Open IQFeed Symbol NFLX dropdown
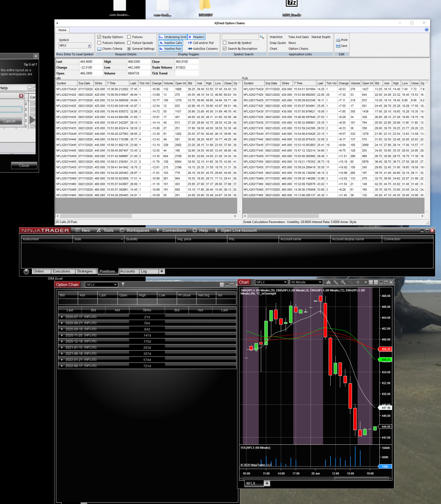Image resolution: width=441 pixels, height=504 pixels. pyautogui.click(x=89, y=45)
